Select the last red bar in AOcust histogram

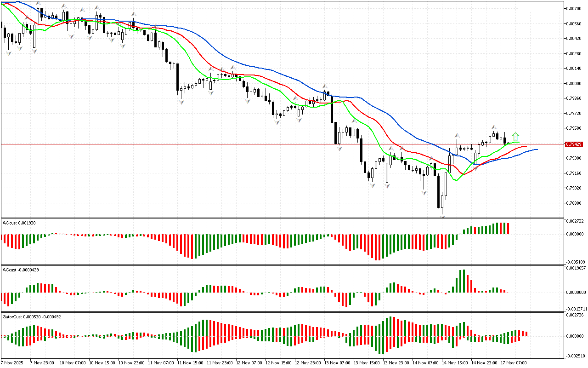[508, 229]
